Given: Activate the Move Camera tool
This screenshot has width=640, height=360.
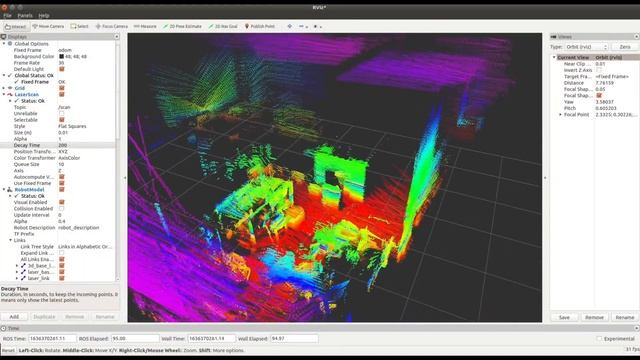Looking at the screenshot, I should (48, 27).
